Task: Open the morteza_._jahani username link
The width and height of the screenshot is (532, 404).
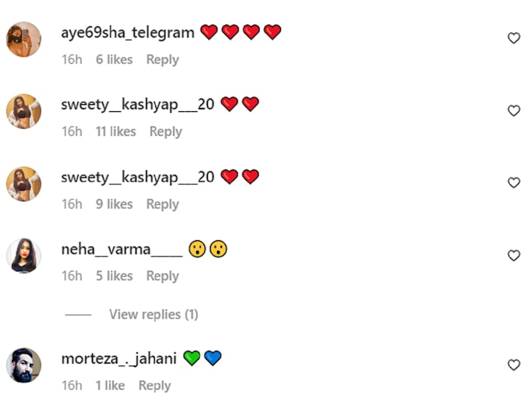Action: click(118, 359)
